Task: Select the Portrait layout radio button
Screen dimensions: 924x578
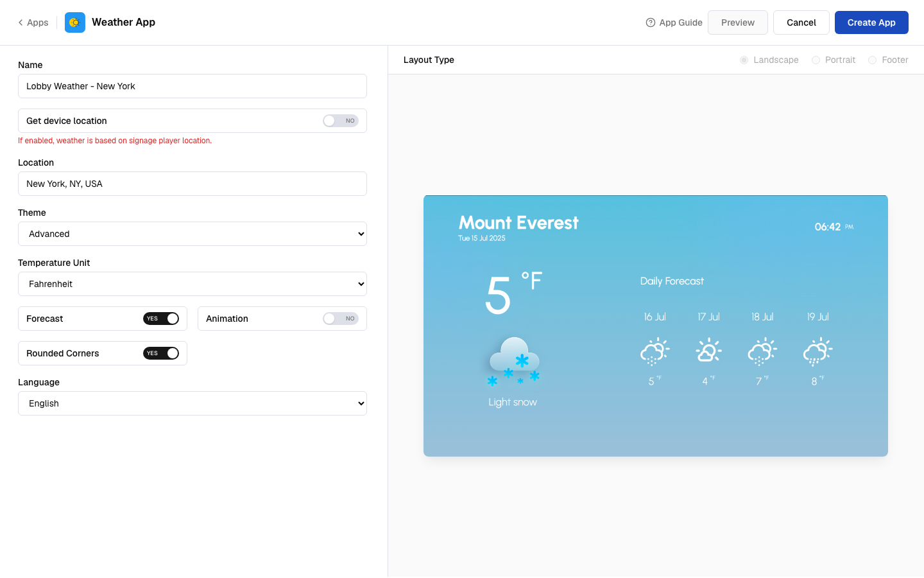Action: 816,60
